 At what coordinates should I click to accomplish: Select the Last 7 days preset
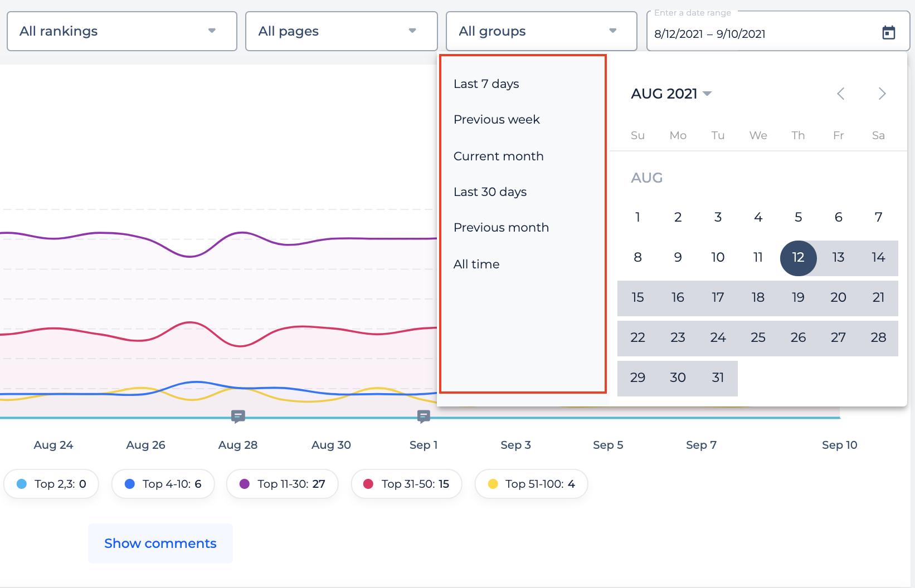click(x=486, y=84)
